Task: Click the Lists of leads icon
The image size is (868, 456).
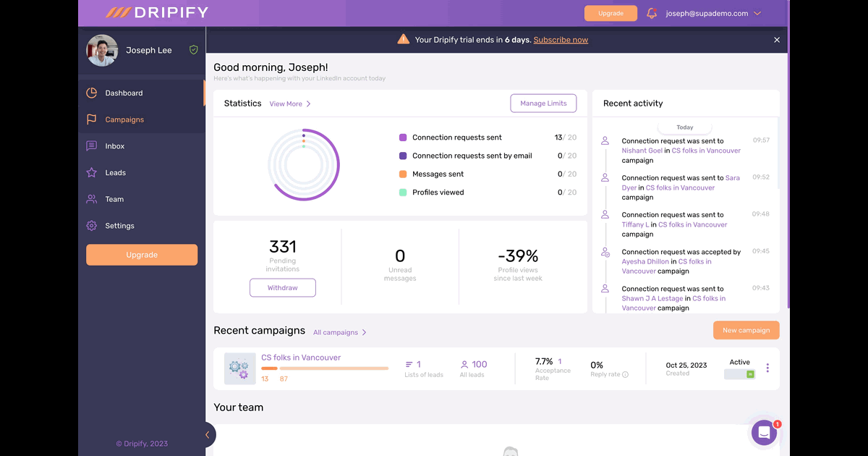Action: 409,364
